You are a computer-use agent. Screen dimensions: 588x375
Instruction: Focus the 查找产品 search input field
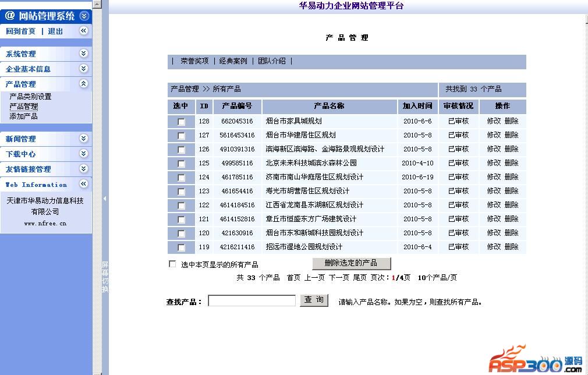[252, 300]
